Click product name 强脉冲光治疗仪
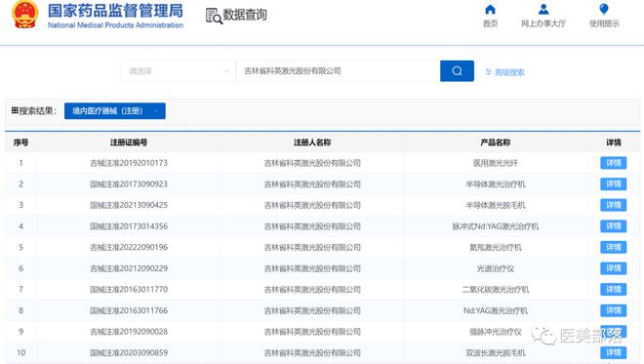 (496, 332)
